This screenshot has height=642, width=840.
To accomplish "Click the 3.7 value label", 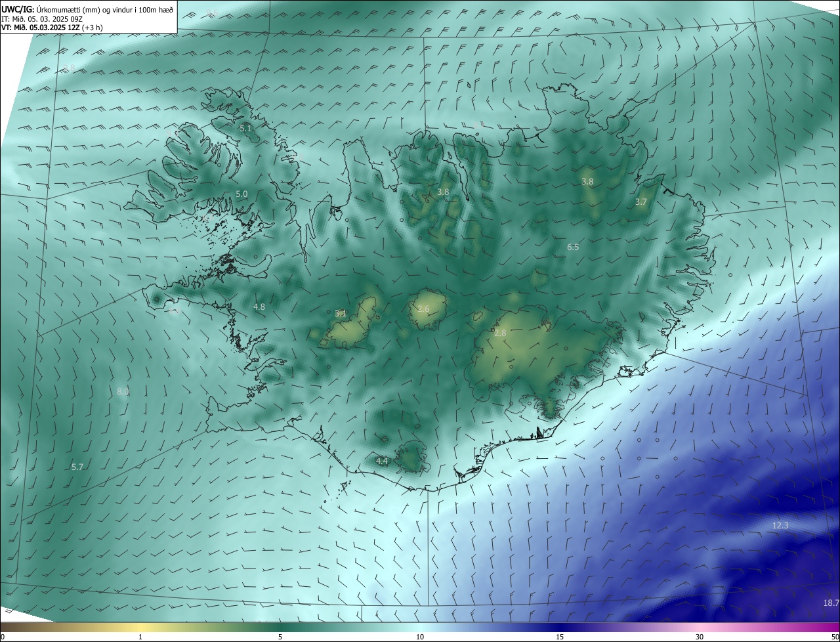I will 641,202.
